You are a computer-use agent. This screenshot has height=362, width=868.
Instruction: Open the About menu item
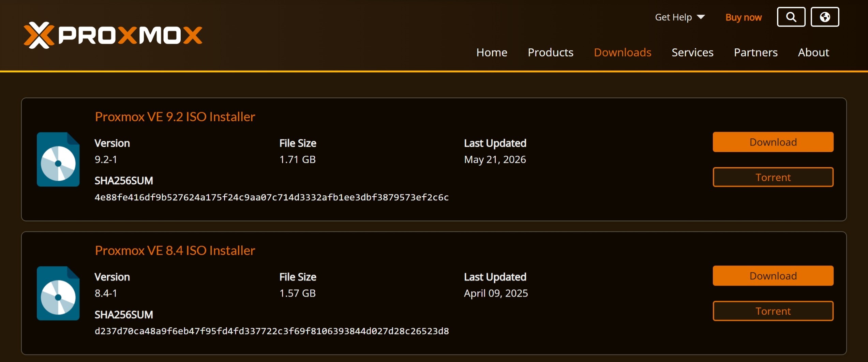click(x=813, y=52)
